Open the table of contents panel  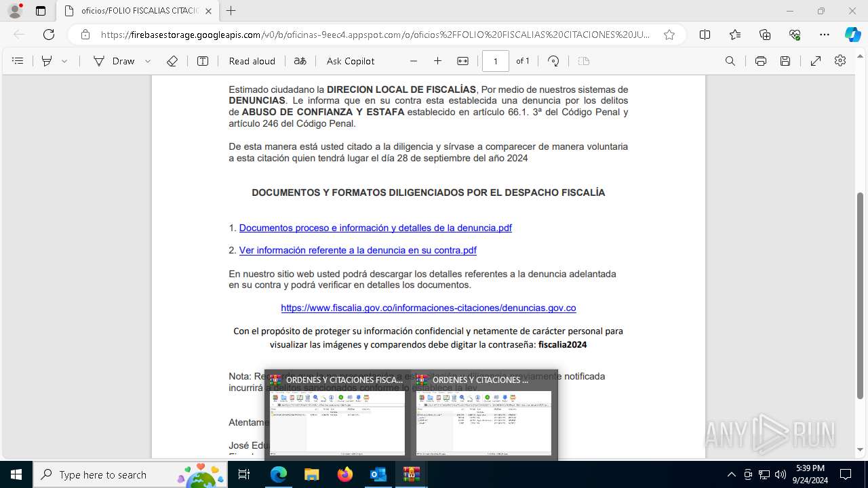point(18,61)
